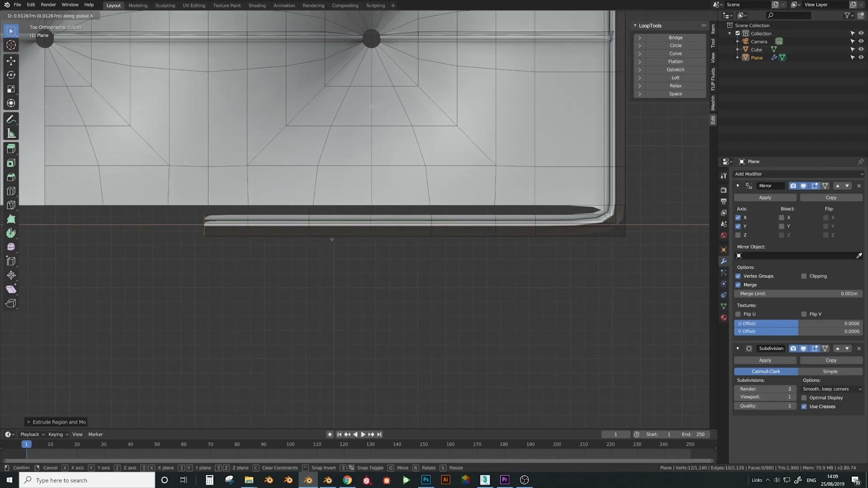This screenshot has width=868, height=488.
Task: Enable Optimal Display checkbox
Action: click(x=804, y=398)
